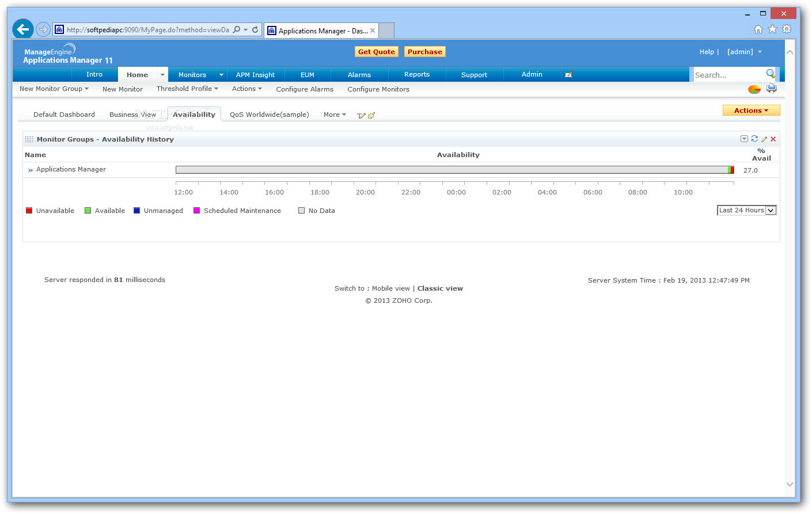
Task: Click the Unavailable red legend swatch
Action: pyautogui.click(x=29, y=211)
